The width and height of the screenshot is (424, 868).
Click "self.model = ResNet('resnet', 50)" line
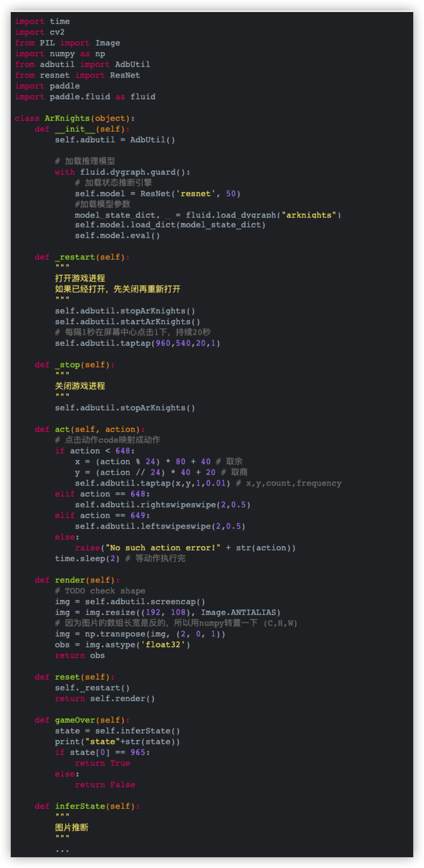pyautogui.click(x=158, y=194)
